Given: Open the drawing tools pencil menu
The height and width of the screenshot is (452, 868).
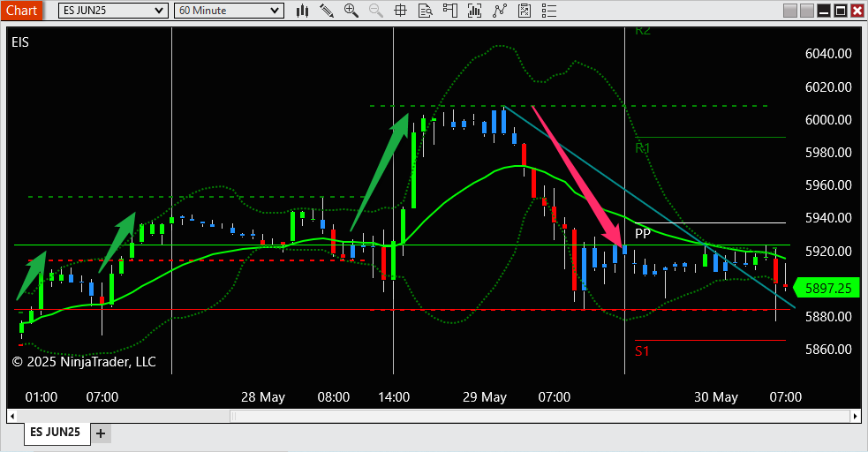Looking at the screenshot, I should coord(327,11).
